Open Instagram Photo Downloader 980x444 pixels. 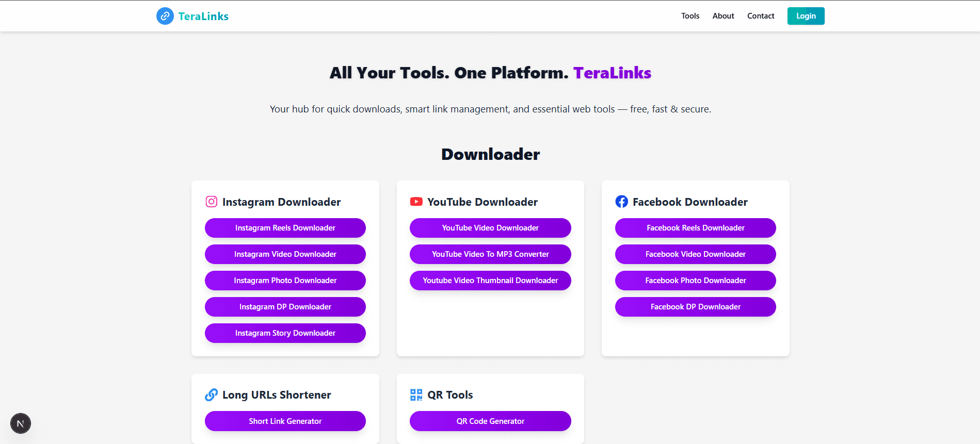285,281
